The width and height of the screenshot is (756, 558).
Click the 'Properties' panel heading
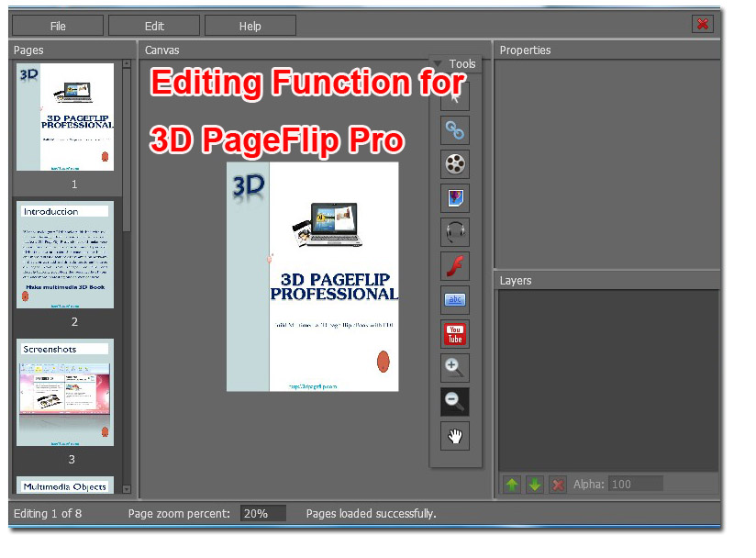(x=525, y=50)
